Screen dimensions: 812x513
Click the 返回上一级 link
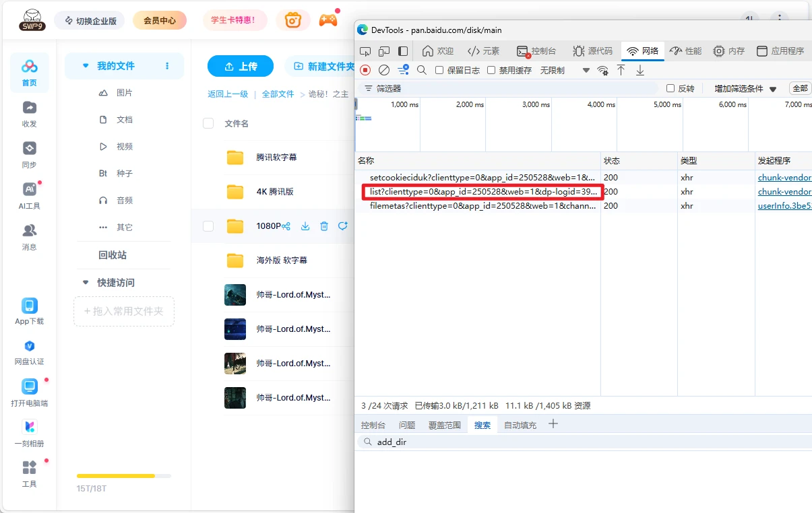tap(228, 94)
